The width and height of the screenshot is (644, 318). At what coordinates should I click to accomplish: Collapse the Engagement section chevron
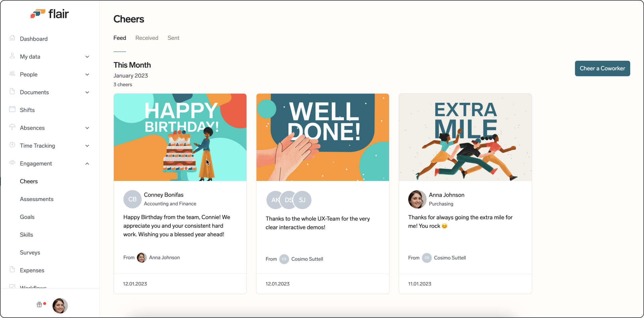[87, 164]
